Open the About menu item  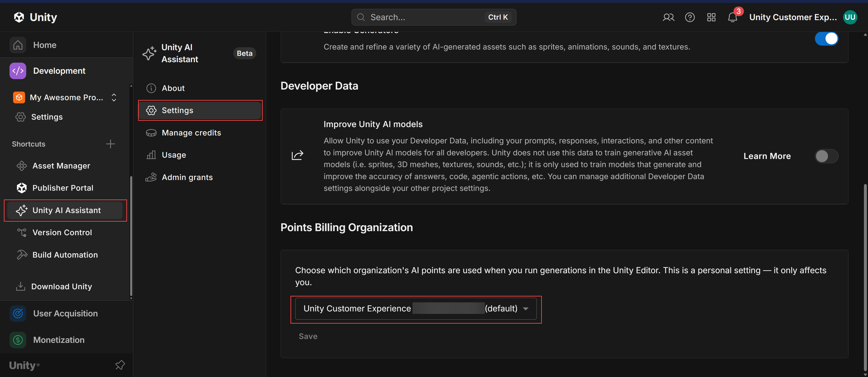(200, 88)
